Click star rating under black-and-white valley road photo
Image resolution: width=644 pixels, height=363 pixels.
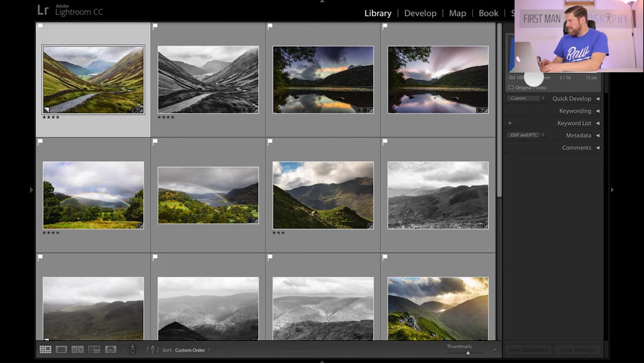(x=166, y=117)
